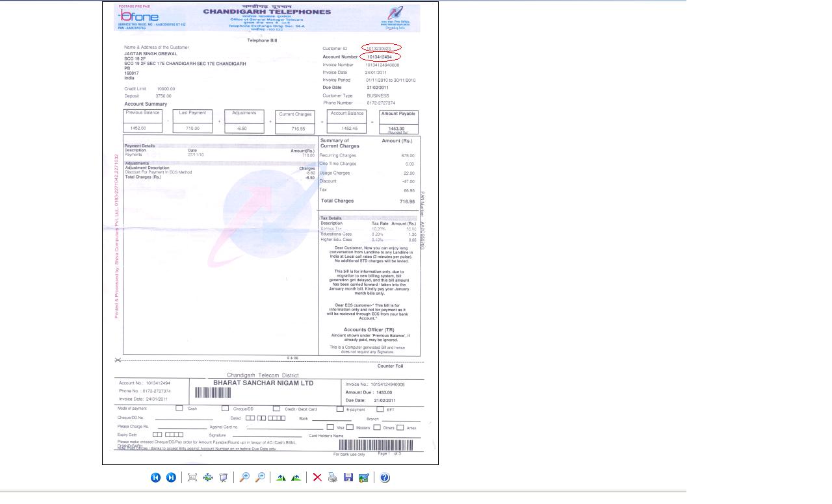Zoom in with the magnifier plus icon
832x504 pixels.
pyautogui.click(x=244, y=477)
